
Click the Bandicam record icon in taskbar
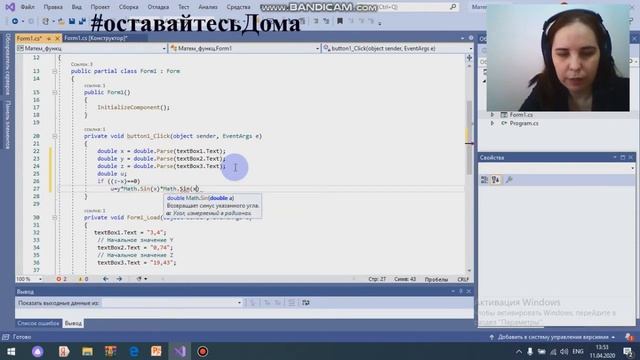(202, 351)
